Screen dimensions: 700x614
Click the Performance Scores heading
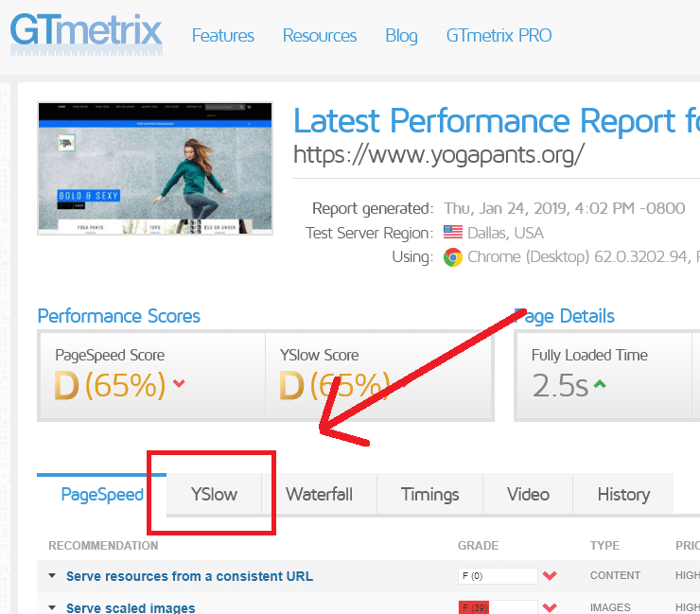click(x=119, y=316)
